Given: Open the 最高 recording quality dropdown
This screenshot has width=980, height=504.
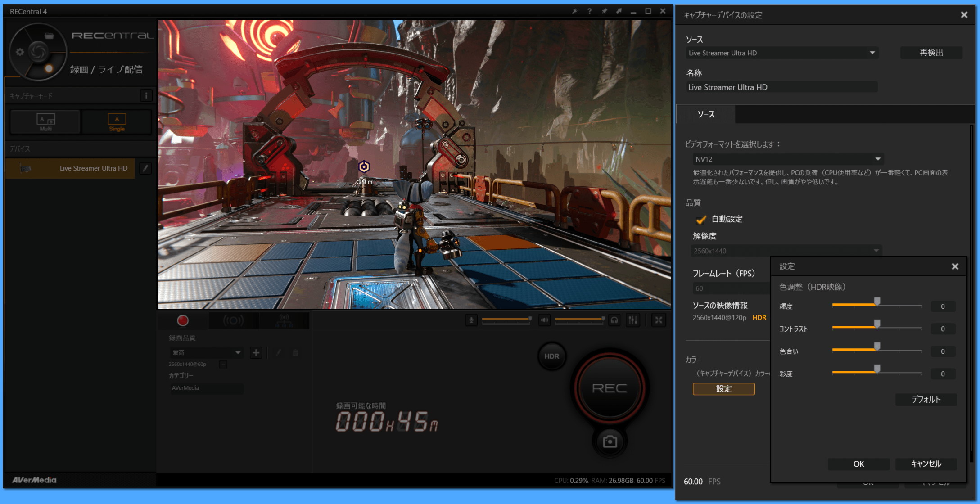Looking at the screenshot, I should [207, 352].
